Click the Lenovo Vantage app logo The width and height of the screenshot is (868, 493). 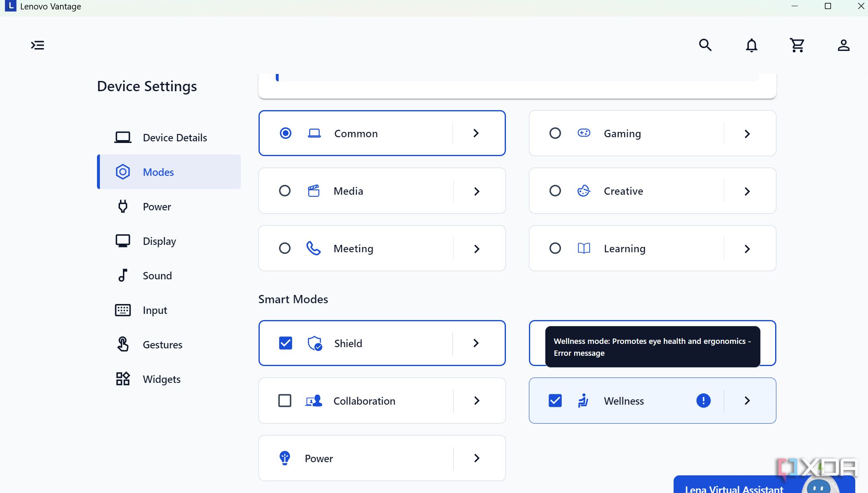[x=11, y=6]
